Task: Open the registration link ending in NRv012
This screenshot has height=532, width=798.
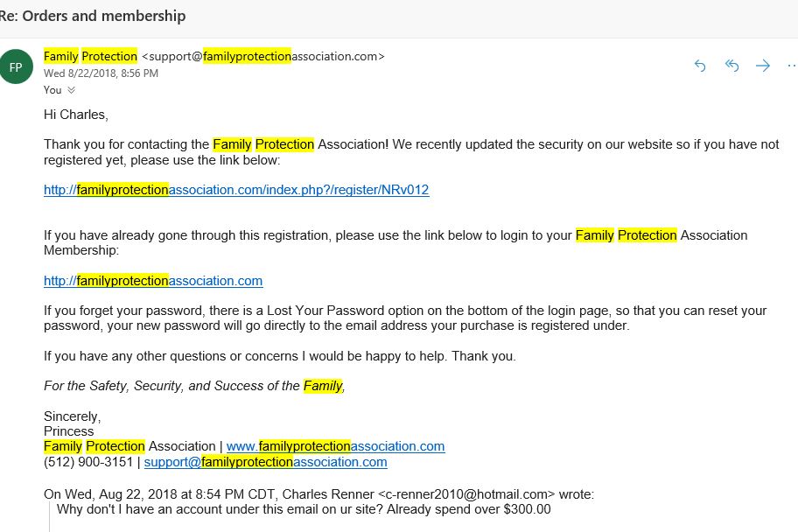Action: click(x=236, y=190)
